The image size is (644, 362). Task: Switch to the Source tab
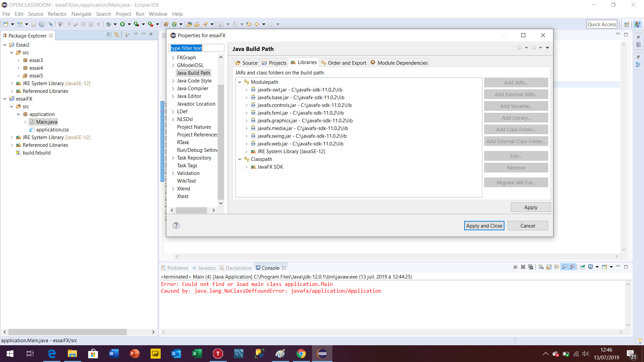tap(247, 63)
